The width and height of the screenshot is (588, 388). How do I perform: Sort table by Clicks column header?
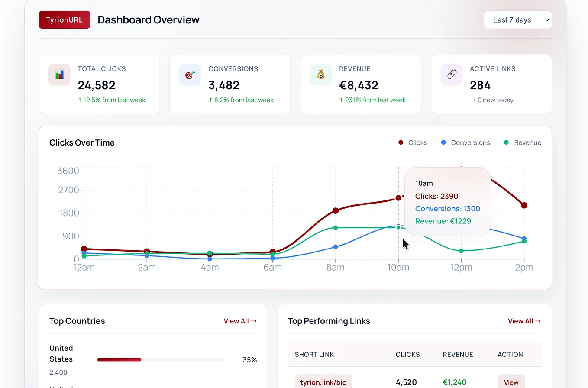(x=407, y=354)
